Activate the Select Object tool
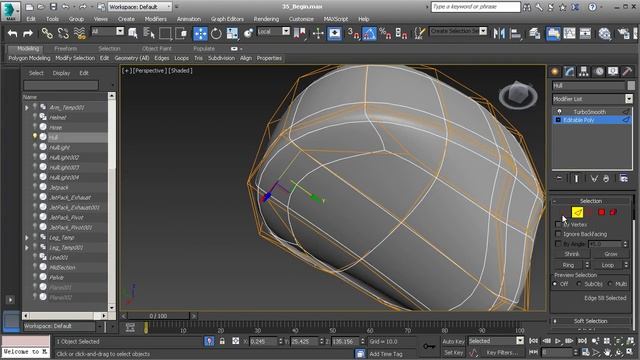 [133, 33]
